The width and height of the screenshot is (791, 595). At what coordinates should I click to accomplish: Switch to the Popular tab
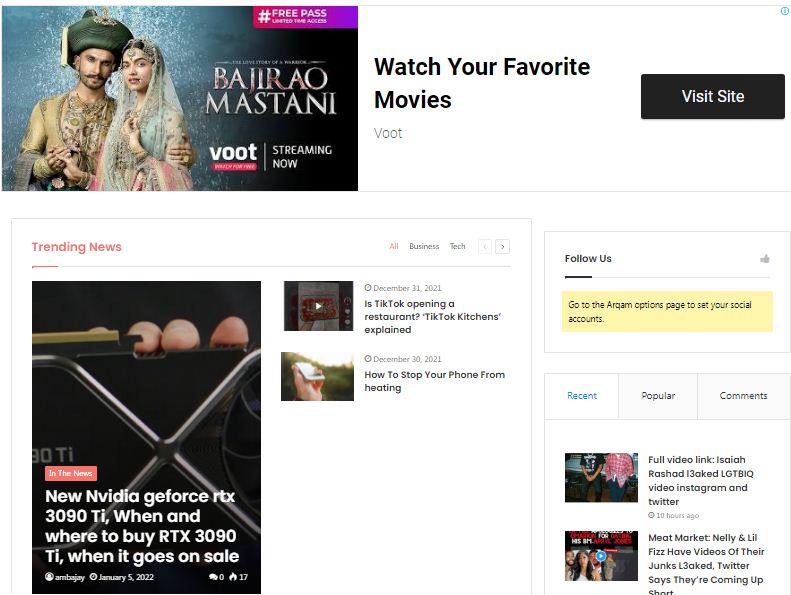coord(658,396)
